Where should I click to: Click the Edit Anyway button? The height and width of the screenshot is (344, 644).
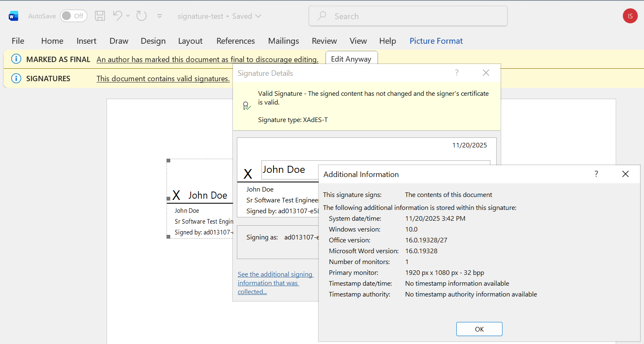pyautogui.click(x=351, y=59)
